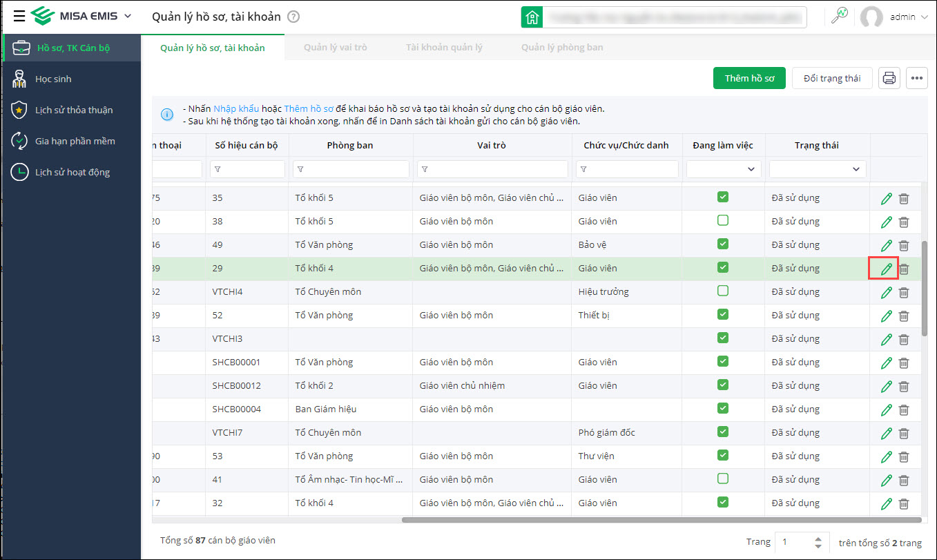The height and width of the screenshot is (560, 937).
Task: Open Lịch sử thỏa thuận in sidebar
Action: tap(72, 110)
